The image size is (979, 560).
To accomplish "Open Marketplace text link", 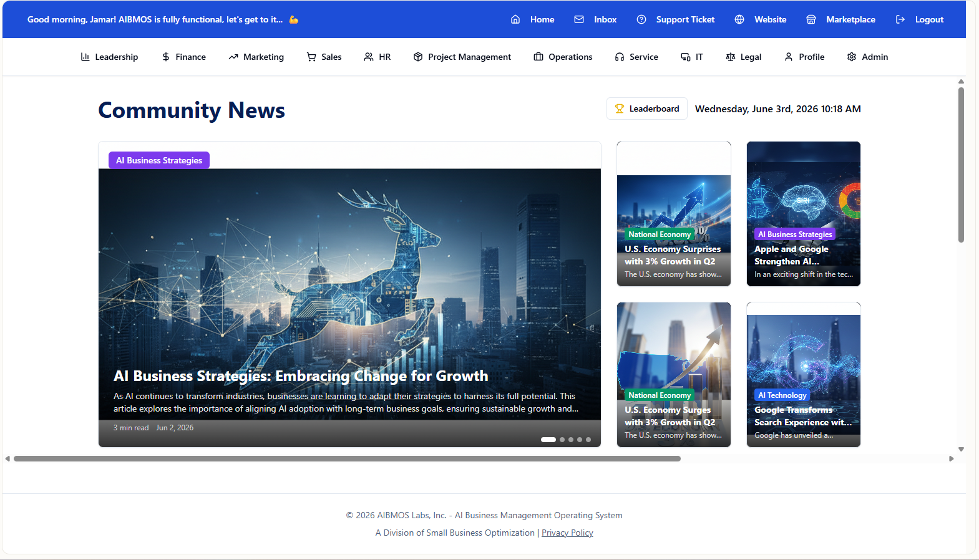I will coord(850,19).
